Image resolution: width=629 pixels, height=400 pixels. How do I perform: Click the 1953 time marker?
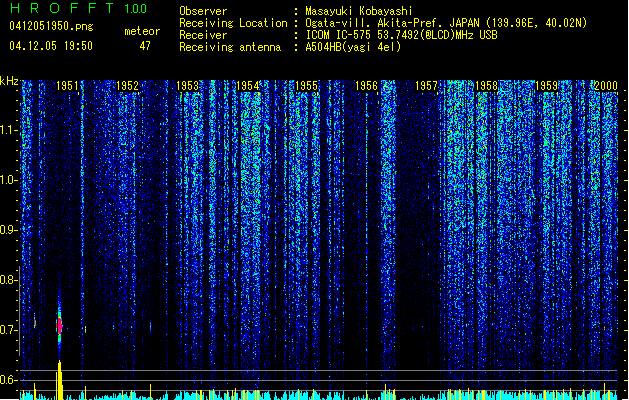(x=187, y=86)
